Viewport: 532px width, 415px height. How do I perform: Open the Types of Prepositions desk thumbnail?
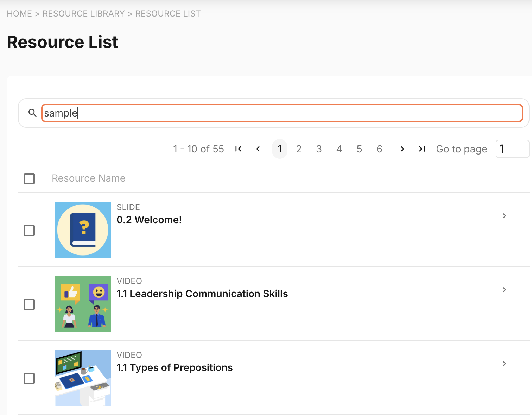pyautogui.click(x=83, y=378)
